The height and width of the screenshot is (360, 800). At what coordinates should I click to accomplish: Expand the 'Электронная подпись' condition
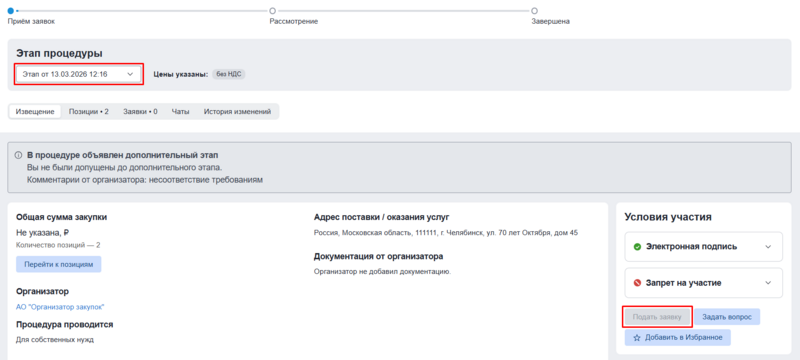tap(703, 246)
